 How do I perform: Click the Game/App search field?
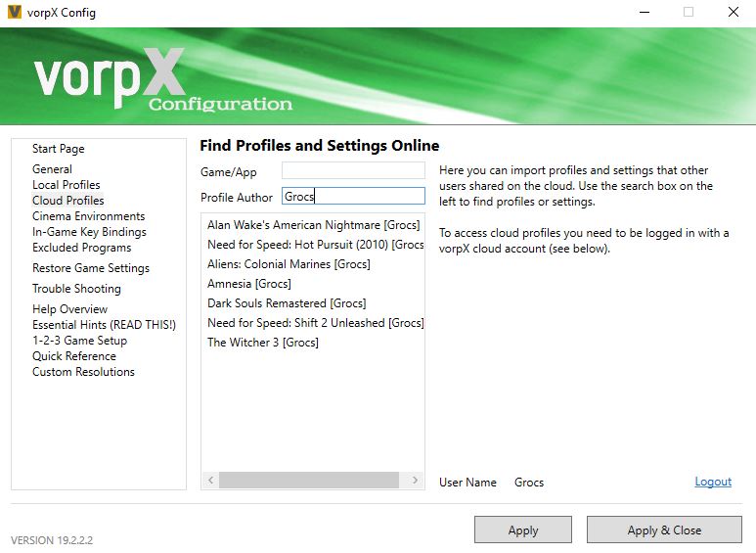tap(353, 170)
